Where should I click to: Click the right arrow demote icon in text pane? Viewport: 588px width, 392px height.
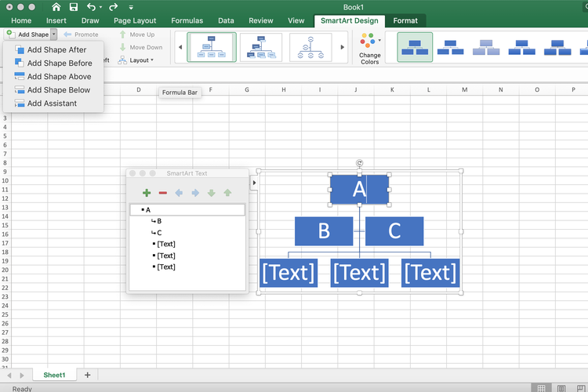pos(195,193)
